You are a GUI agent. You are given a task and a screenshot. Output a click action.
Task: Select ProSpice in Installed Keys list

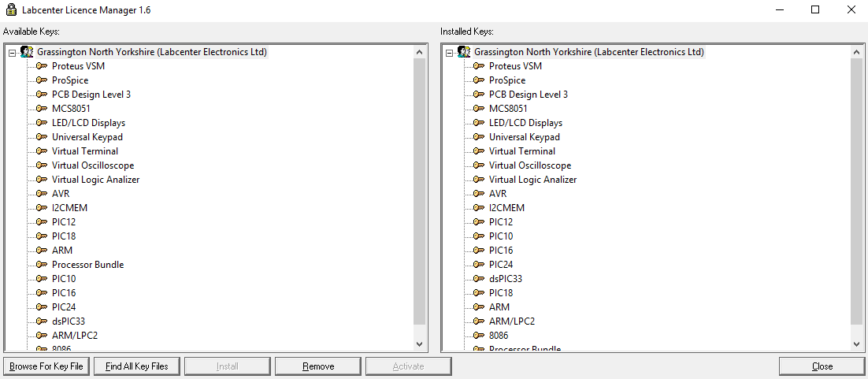point(507,80)
